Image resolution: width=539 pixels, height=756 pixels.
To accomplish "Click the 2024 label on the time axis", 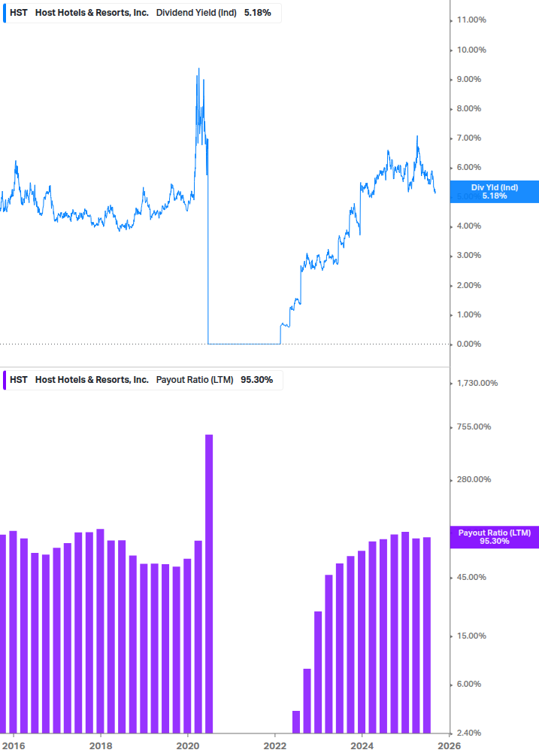I will pos(362,746).
